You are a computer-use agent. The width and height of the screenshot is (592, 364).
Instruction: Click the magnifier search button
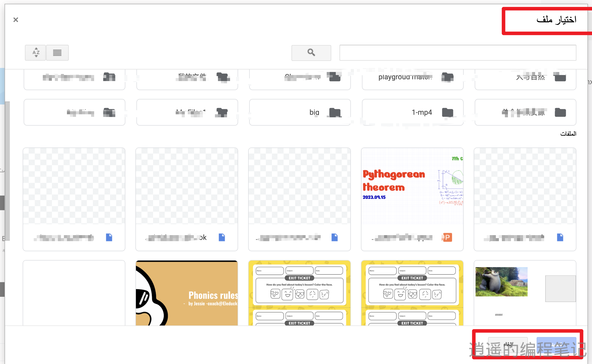[x=311, y=53]
